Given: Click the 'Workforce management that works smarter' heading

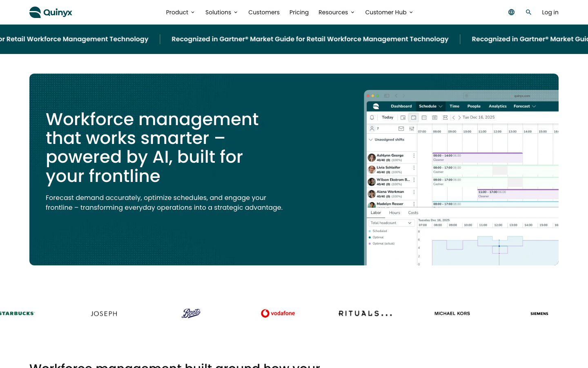Looking at the screenshot, I should coord(152,148).
